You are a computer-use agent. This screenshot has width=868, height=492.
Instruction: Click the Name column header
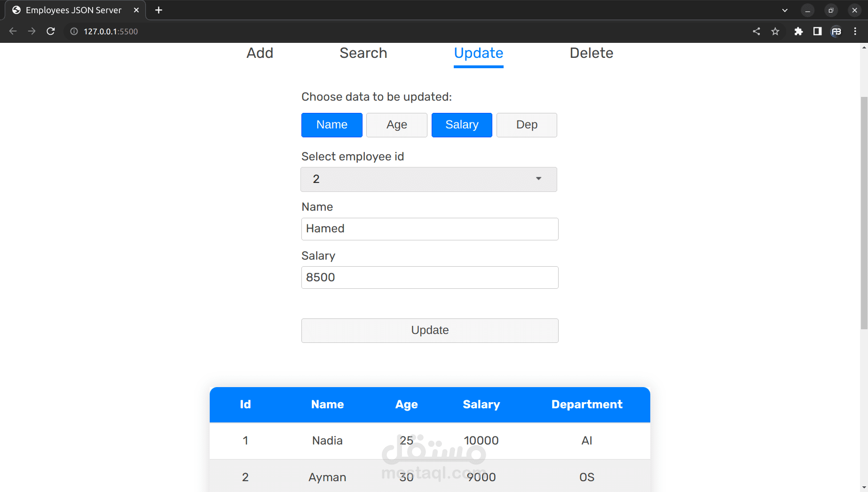(x=327, y=405)
